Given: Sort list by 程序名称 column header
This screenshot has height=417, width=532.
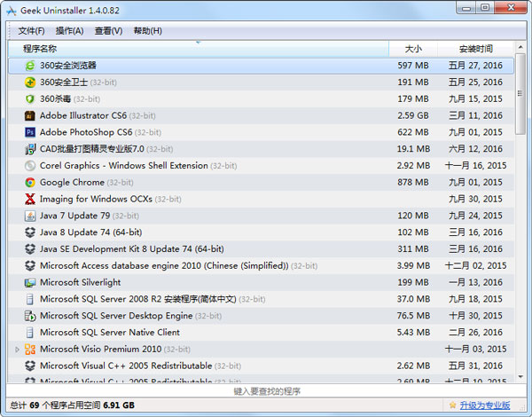Looking at the screenshot, I should [x=198, y=49].
